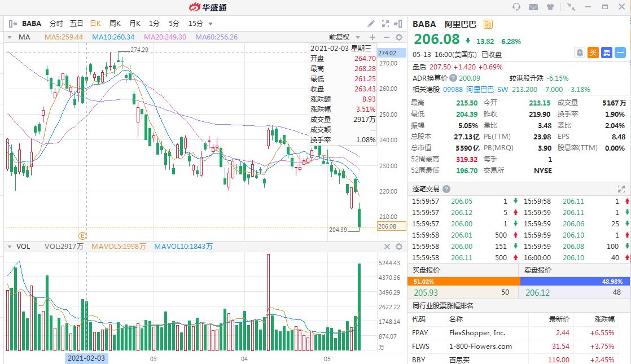Open the messages envelope icon
Viewport: 631px width, 364px height.
pyautogui.click(x=533, y=7)
